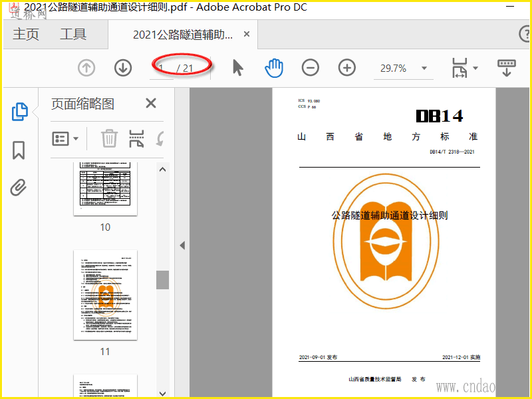The image size is (532, 399).
Task: Click the document title 公路隧道辅助通道设计细则
Action: click(x=390, y=215)
